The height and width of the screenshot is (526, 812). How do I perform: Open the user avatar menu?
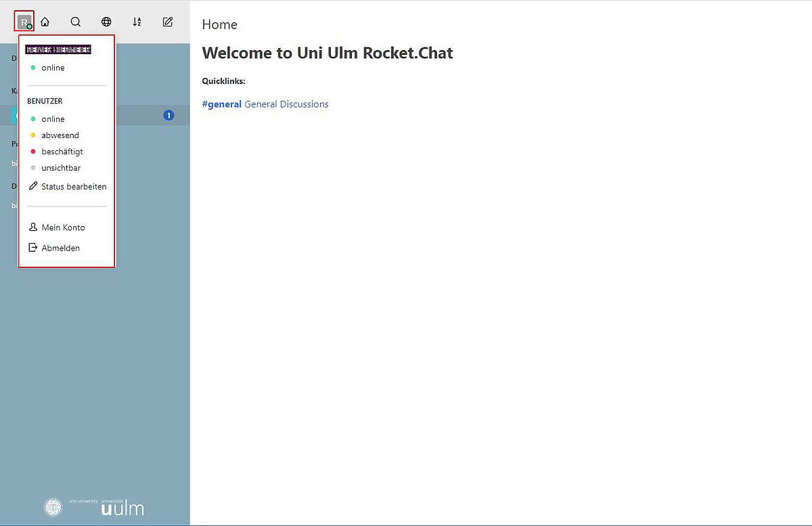24,22
